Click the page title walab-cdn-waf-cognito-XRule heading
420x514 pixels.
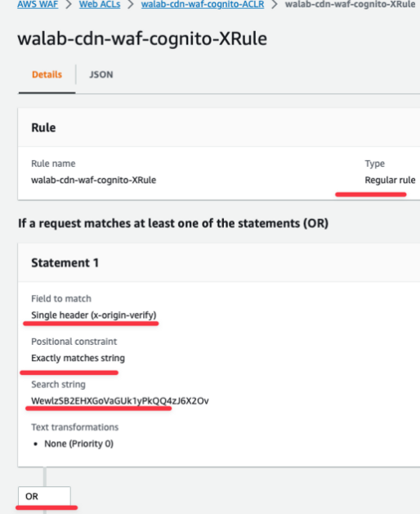click(142, 38)
